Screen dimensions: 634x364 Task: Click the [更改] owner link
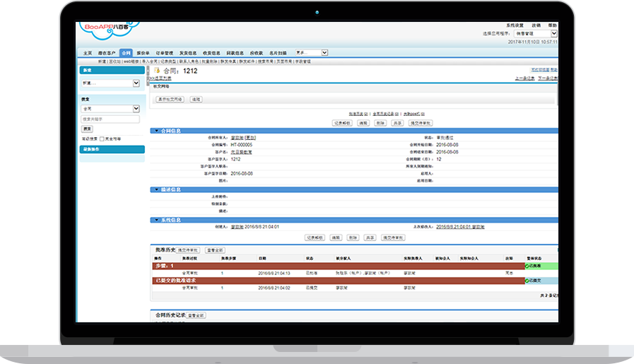(x=250, y=138)
